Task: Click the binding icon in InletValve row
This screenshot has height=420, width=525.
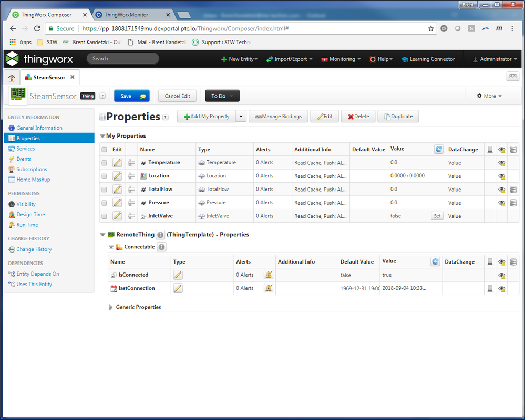Action: coord(131,216)
